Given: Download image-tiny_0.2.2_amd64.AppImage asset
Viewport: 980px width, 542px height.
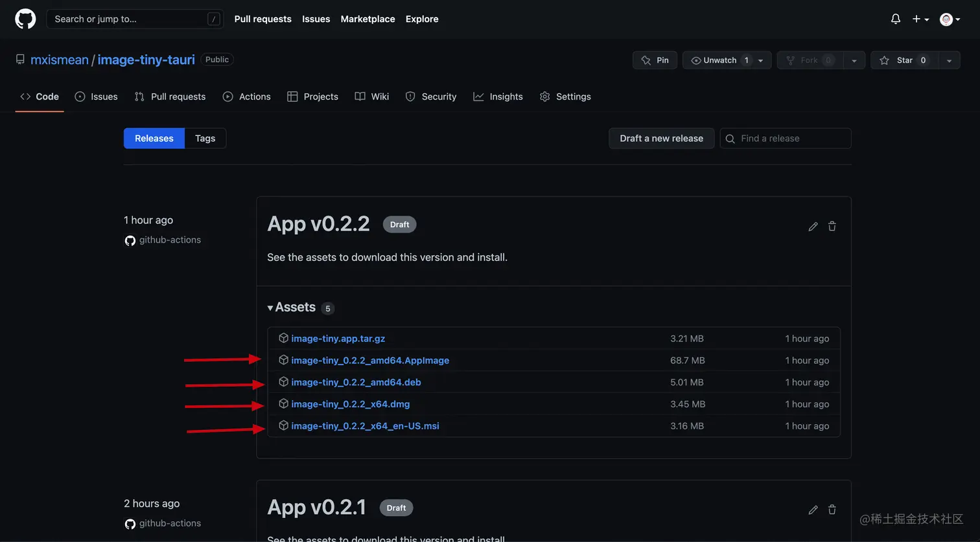Looking at the screenshot, I should coord(369,360).
